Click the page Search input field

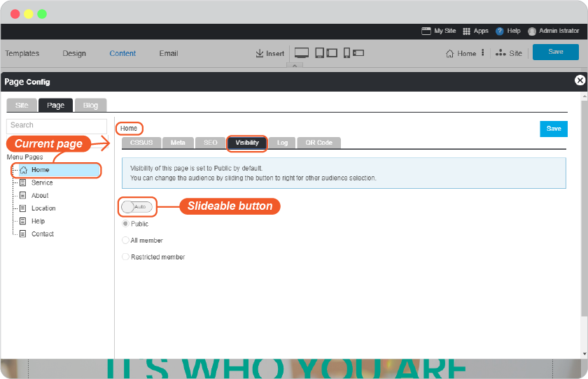click(57, 126)
